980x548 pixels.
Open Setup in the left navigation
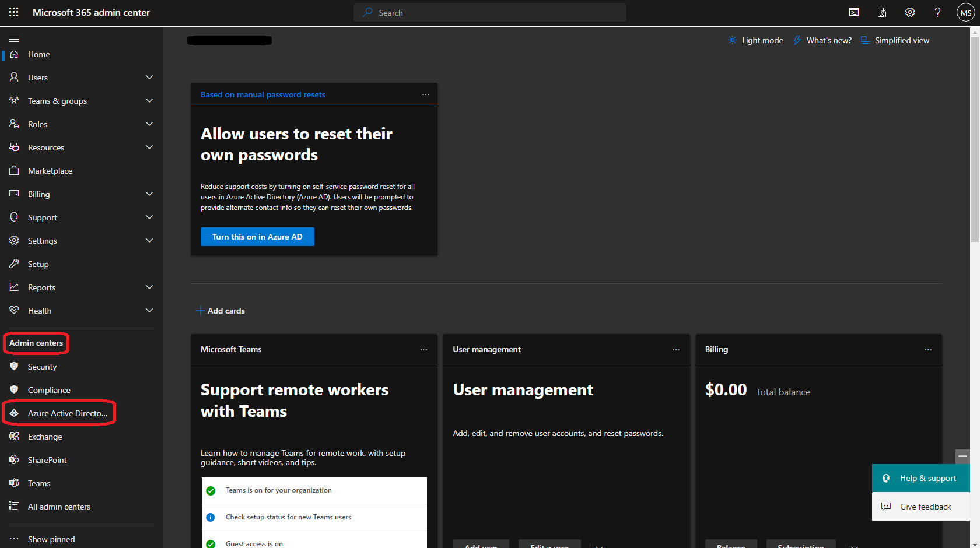pos(38,264)
